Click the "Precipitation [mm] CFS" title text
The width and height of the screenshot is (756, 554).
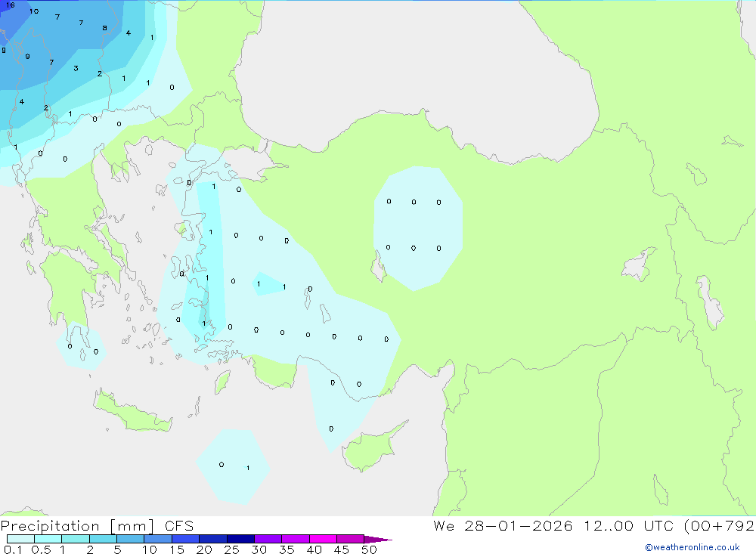[x=97, y=526]
